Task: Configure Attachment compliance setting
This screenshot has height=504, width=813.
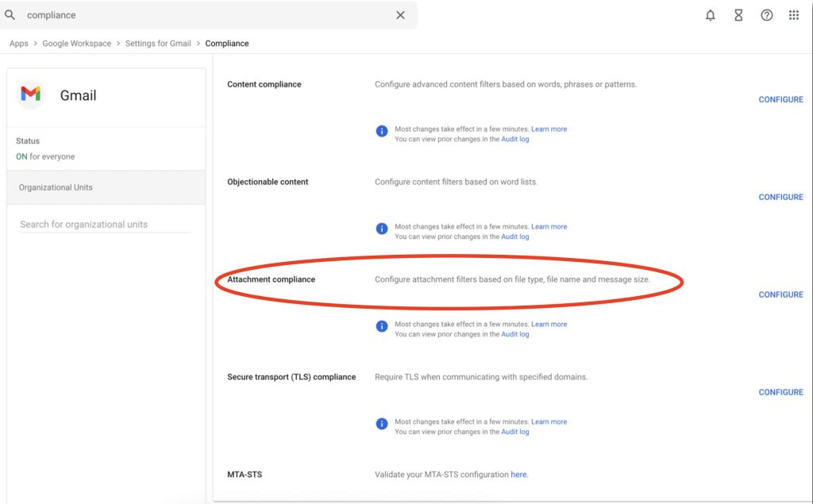Action: click(780, 294)
